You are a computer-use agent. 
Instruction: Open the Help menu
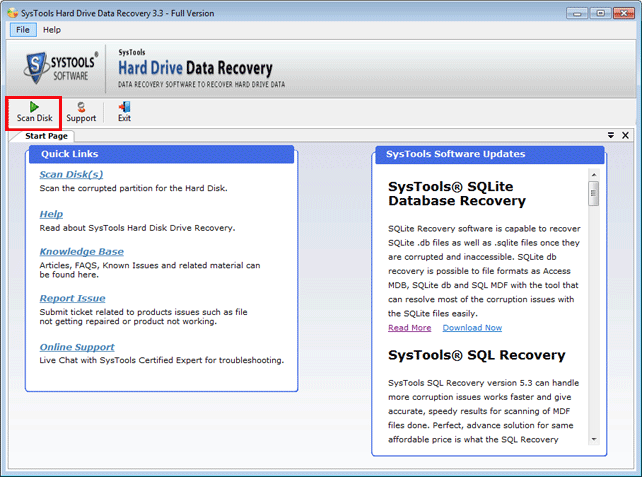[52, 30]
